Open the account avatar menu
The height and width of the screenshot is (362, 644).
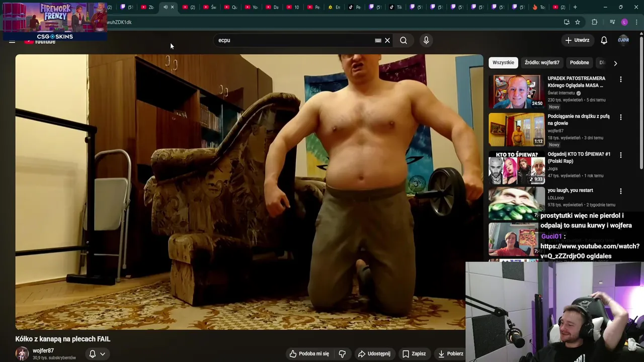(623, 40)
